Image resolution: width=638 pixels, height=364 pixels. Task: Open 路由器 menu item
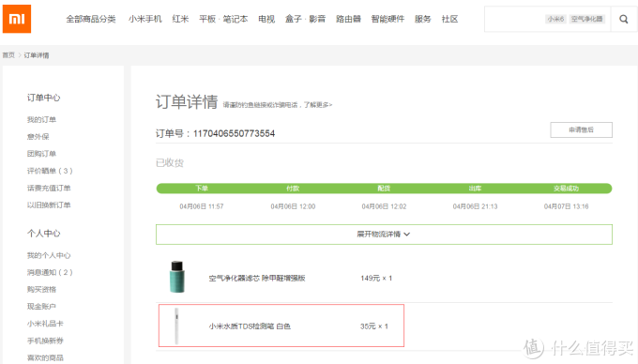coord(348,19)
